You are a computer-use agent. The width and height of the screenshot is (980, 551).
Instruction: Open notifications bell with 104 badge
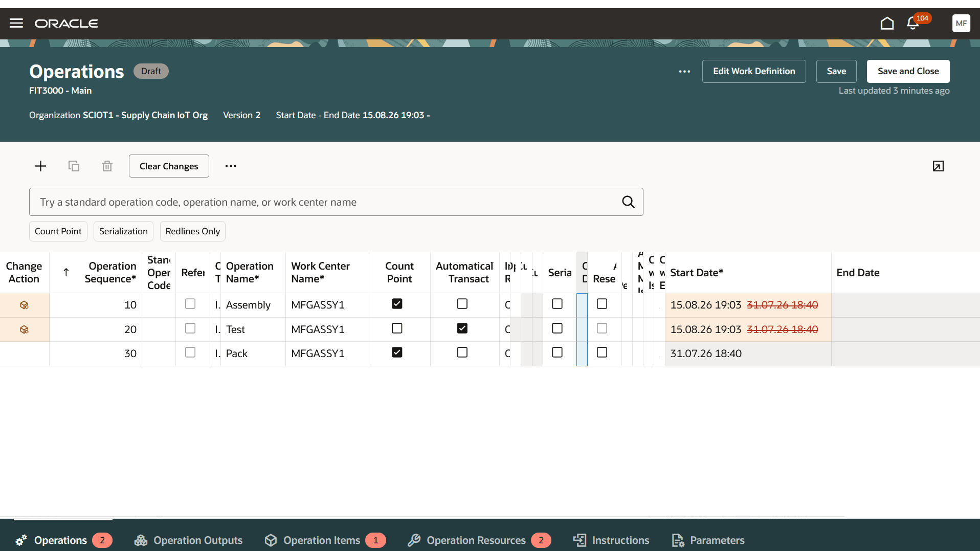coord(913,24)
